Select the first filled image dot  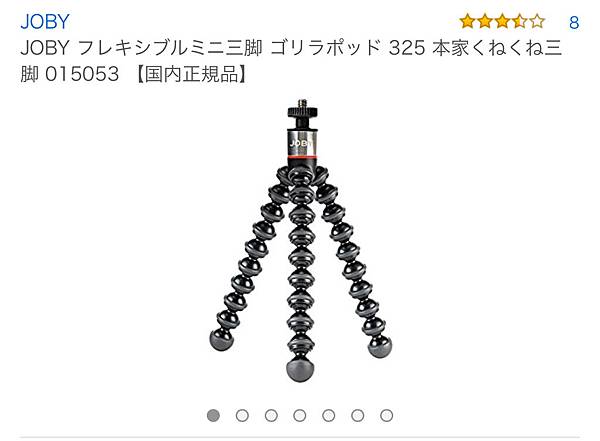tap(213, 415)
